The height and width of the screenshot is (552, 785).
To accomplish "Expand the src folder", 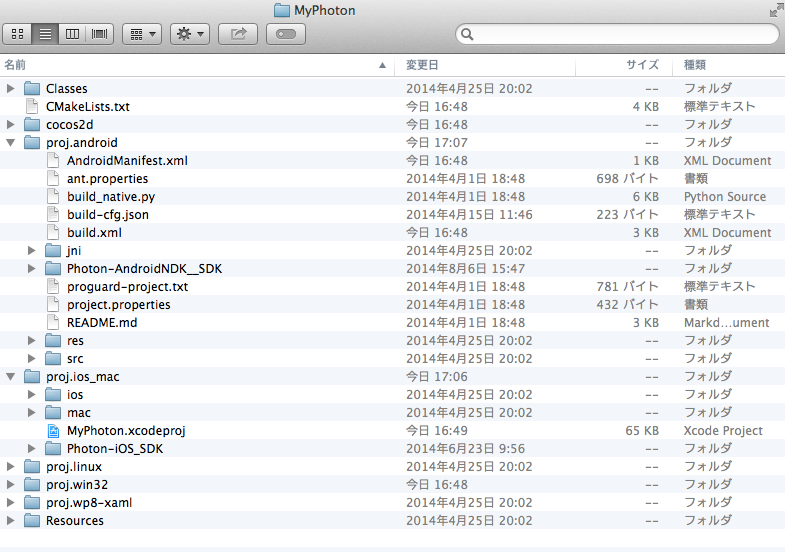I will [x=32, y=359].
